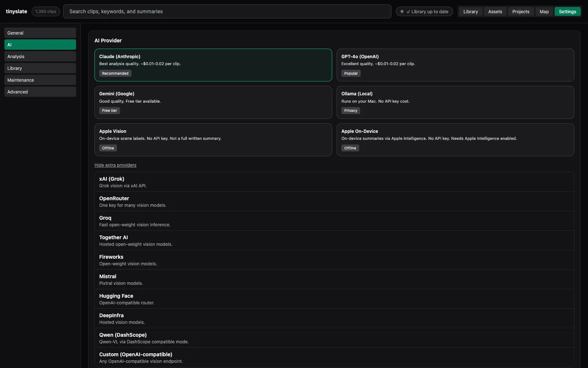
Task: Open the Analysis settings section
Action: [x=40, y=56]
